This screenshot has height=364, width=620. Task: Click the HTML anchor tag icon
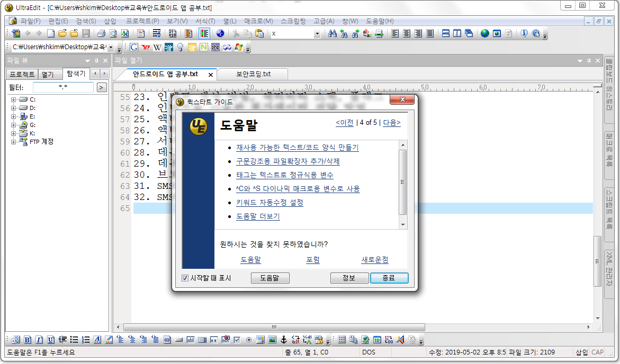[283, 340]
